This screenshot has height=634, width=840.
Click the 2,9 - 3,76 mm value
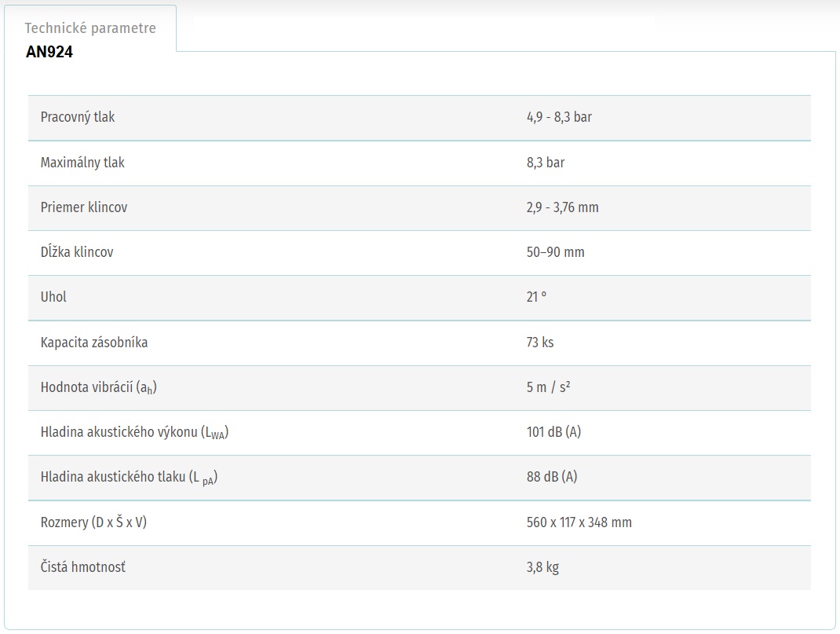point(563,207)
